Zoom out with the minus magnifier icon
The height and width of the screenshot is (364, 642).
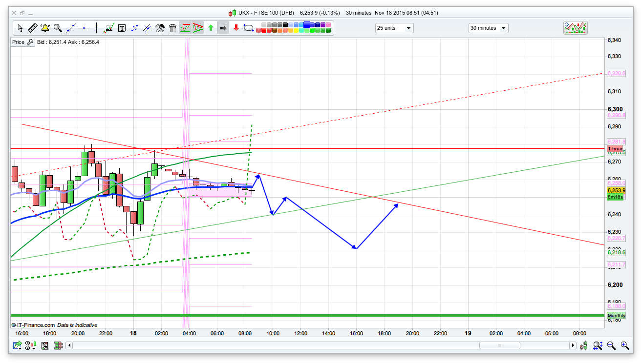click(x=611, y=345)
